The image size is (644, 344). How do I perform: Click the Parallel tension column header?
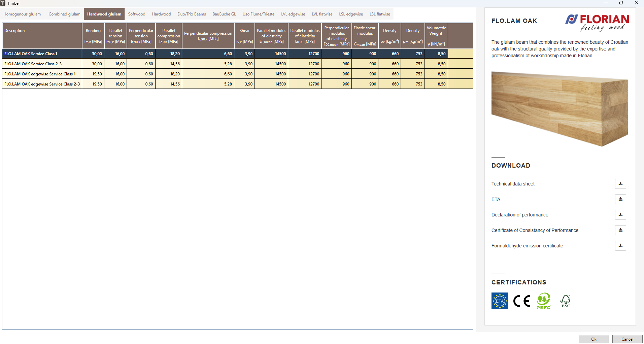pyautogui.click(x=116, y=36)
